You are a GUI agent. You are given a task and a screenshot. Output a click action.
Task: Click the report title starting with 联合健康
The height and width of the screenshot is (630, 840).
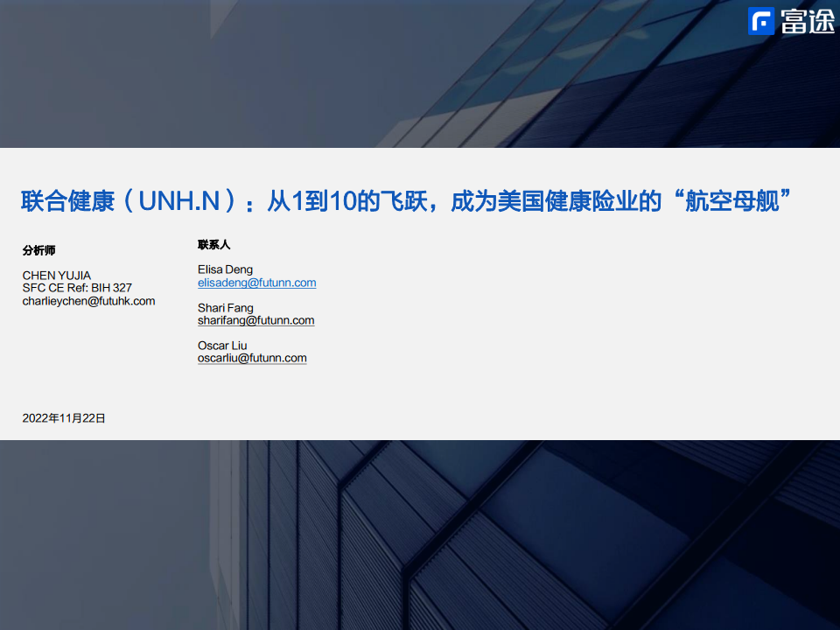tap(406, 201)
